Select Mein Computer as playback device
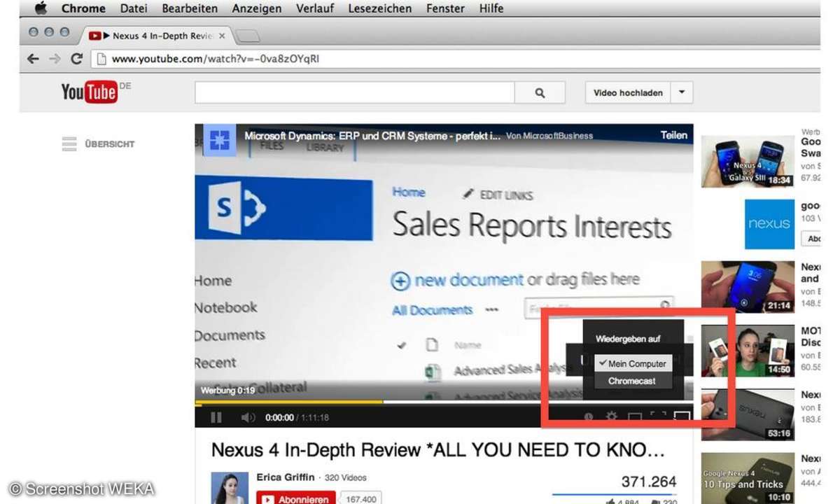Viewport: 840px width, 504px height. 633,364
